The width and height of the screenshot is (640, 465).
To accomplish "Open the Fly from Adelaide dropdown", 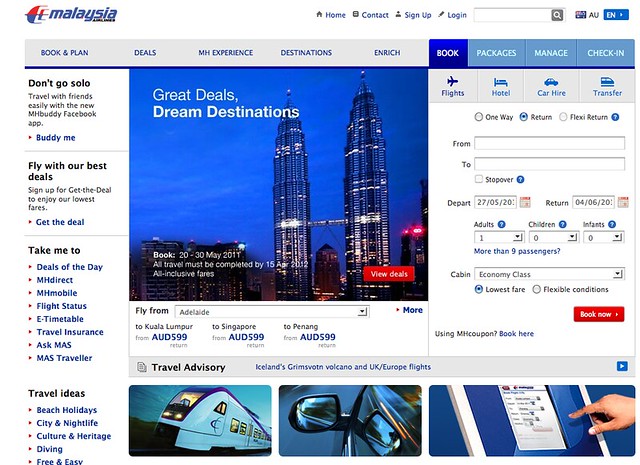I will [x=272, y=312].
